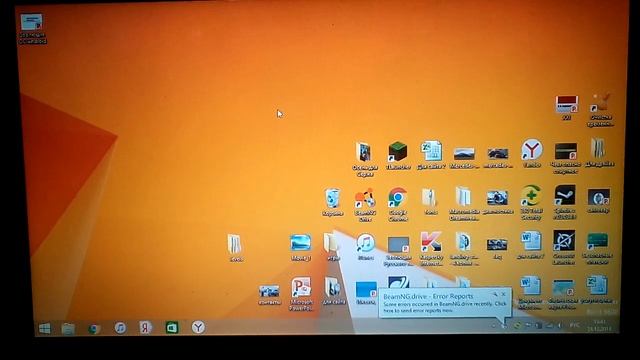
Task: Launch the BeamNG.drive desktop shortcut
Action: [x=364, y=204]
